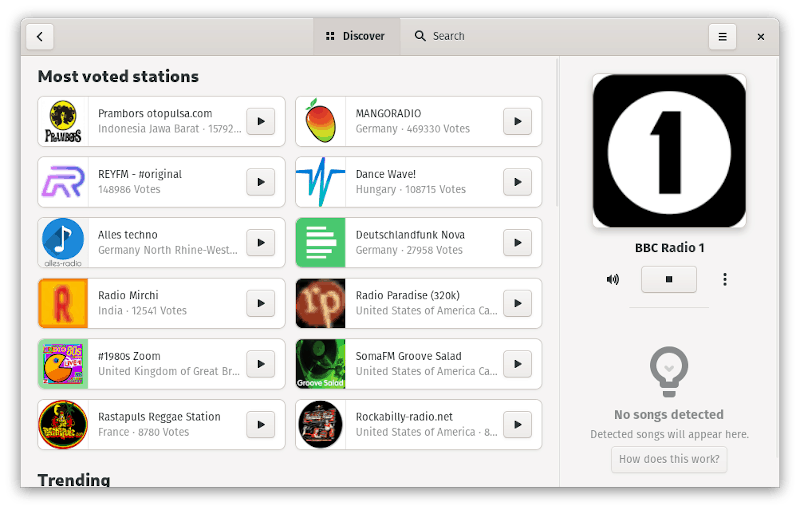Viewport: 800px width, 510px height.
Task: Click the Radio Mirchi red R logo
Action: point(63,303)
